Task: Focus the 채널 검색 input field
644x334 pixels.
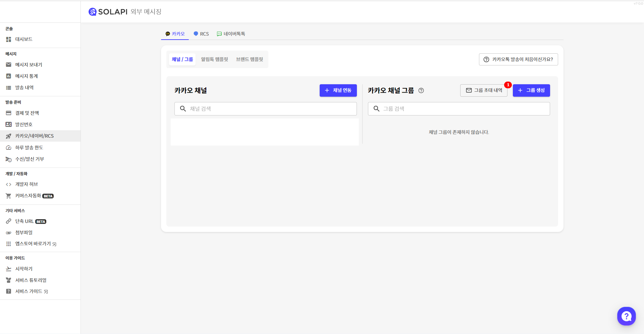Action: tap(265, 109)
